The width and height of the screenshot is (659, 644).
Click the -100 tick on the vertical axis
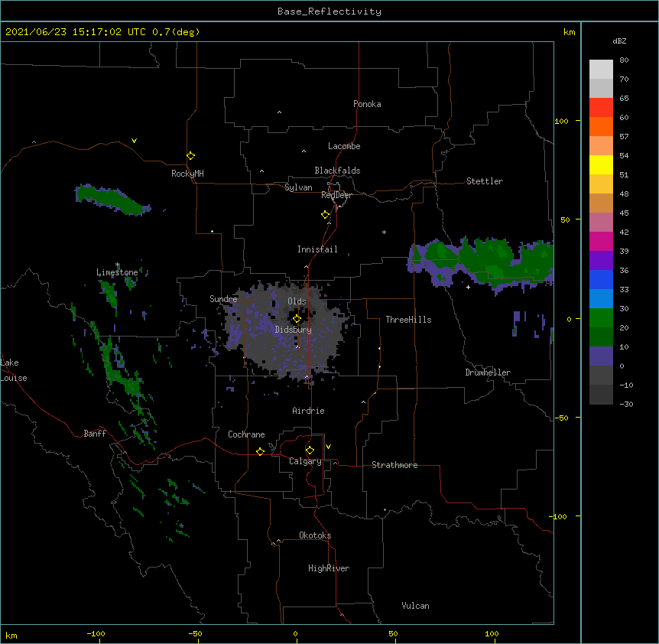tap(559, 516)
